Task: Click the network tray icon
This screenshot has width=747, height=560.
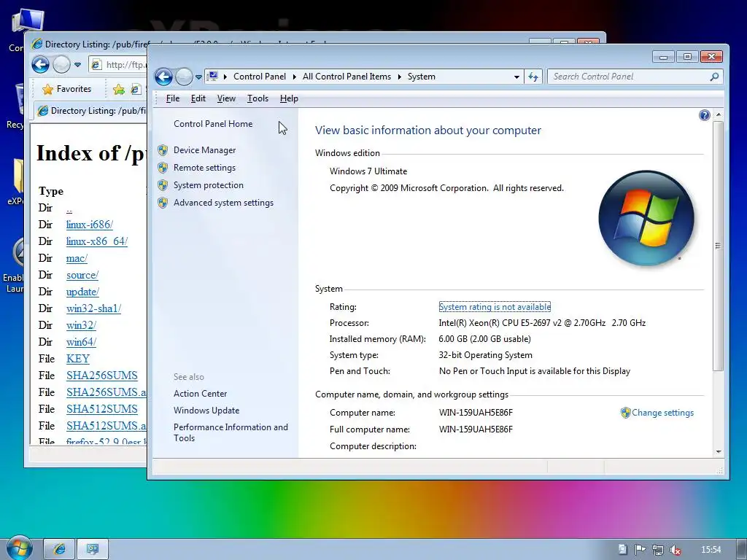Action: (x=657, y=550)
